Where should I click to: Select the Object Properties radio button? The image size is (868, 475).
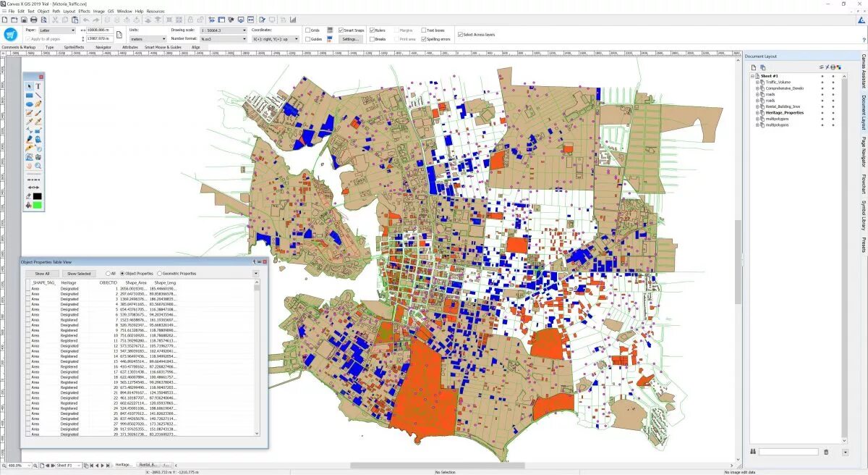[122, 274]
